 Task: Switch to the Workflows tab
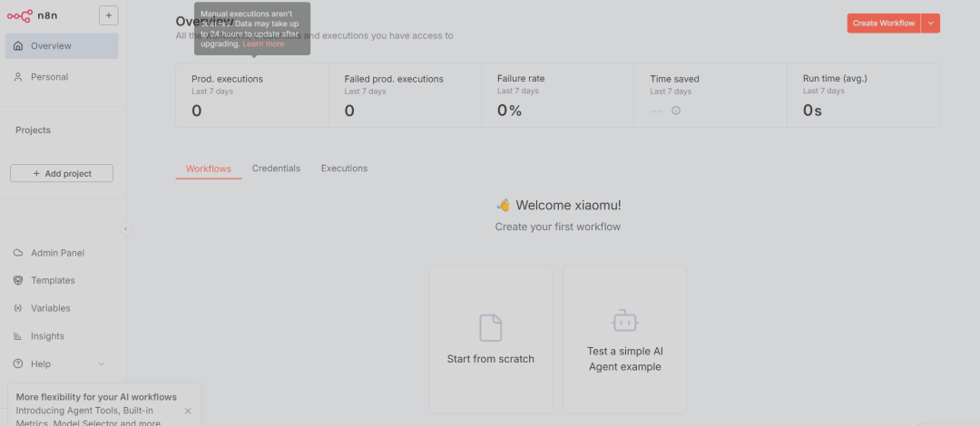pyautogui.click(x=209, y=169)
